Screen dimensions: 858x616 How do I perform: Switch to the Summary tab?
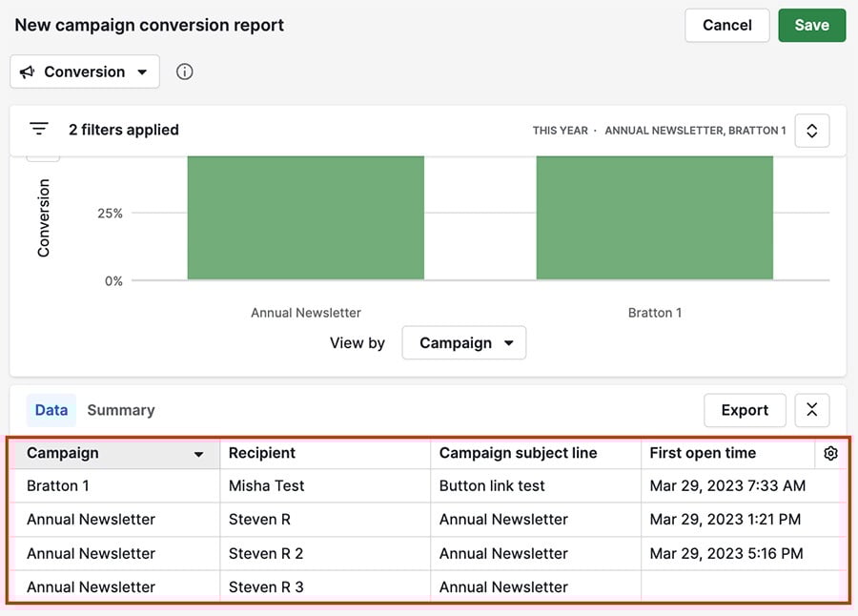[x=120, y=409]
